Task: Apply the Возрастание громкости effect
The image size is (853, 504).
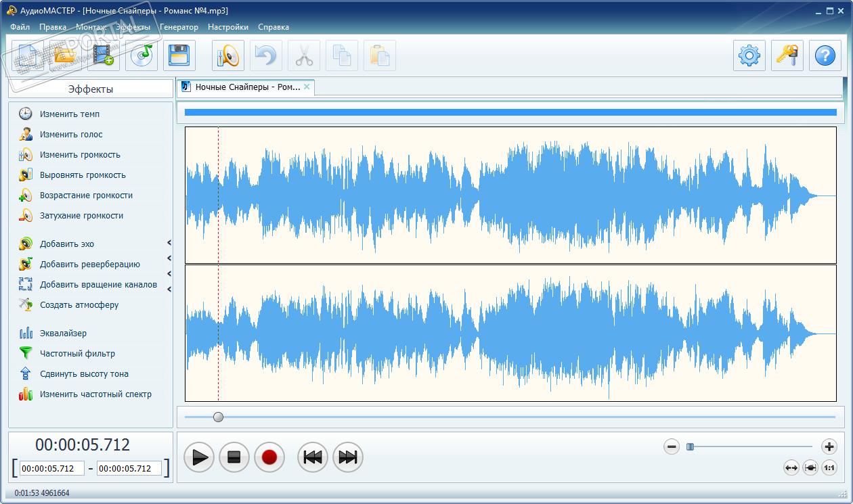Action: (86, 195)
